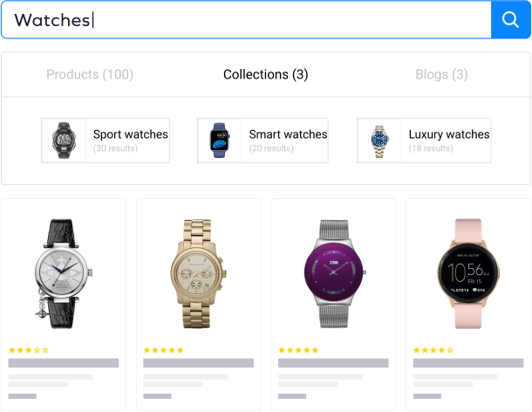The height and width of the screenshot is (412, 532).
Task: Open the Sport watches collection
Action: (x=106, y=141)
